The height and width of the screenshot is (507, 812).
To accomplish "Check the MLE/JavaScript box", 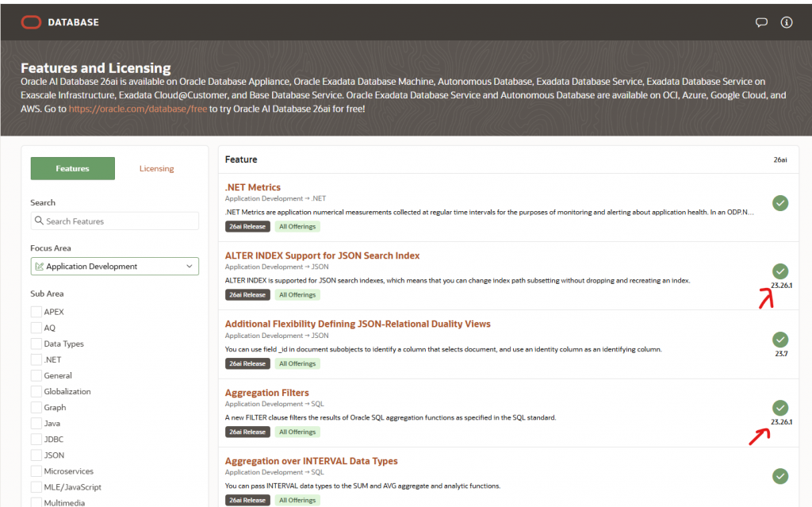I will [x=36, y=487].
